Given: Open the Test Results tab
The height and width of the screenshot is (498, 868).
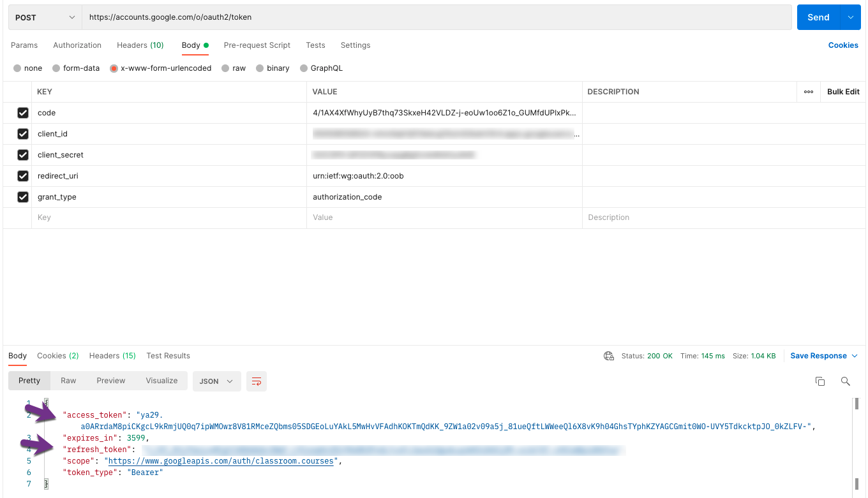Looking at the screenshot, I should [x=168, y=356].
